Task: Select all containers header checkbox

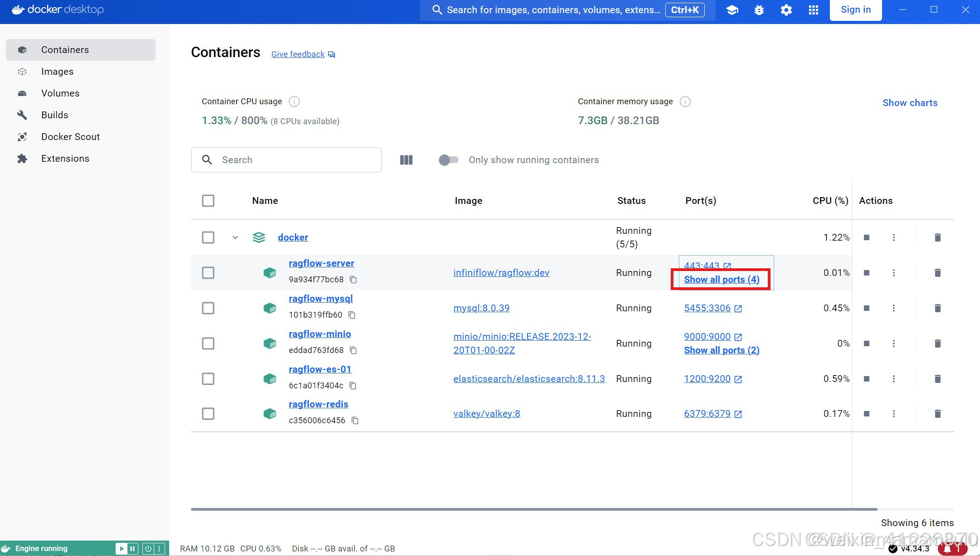Action: pyautogui.click(x=208, y=201)
